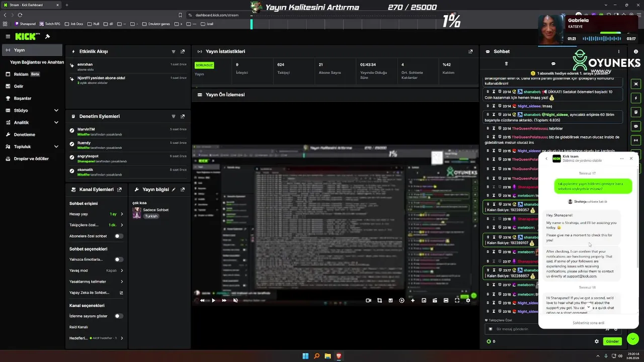Open Yayın Bağlantısı ve Anahtarı page

pos(37,62)
